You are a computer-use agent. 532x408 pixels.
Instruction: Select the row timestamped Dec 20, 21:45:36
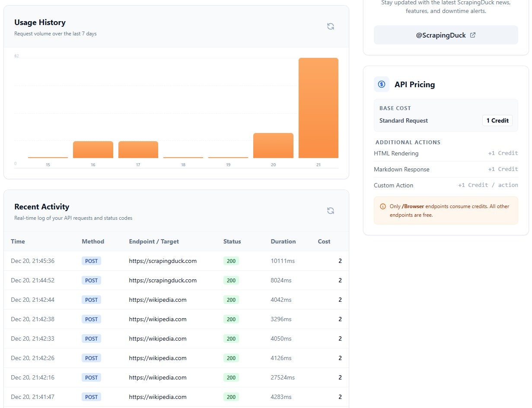pyautogui.click(x=176, y=261)
